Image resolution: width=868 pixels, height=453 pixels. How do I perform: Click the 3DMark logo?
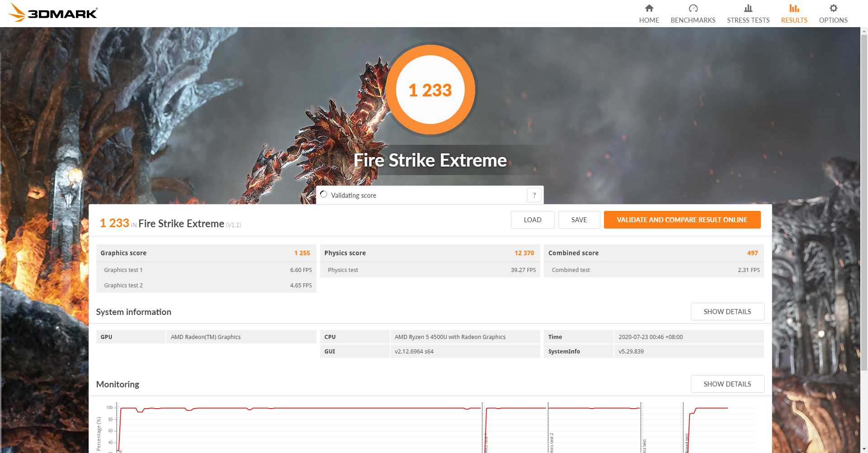pyautogui.click(x=53, y=13)
